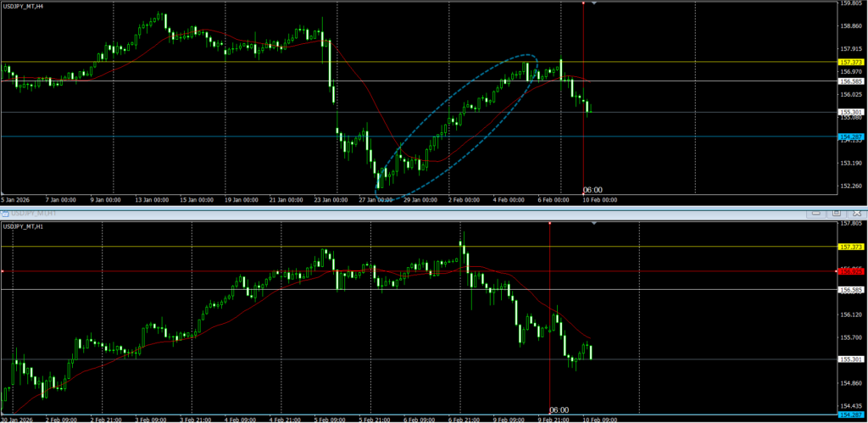868x423 pixels.
Task: Click the 10 Feb 09:00 label on H1 time axis
Action: 600,419
